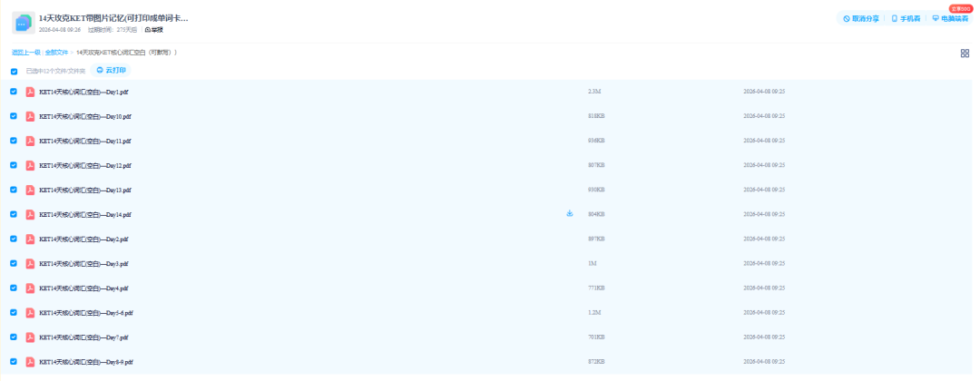Open file name Day8-9.pdf

coord(86,362)
